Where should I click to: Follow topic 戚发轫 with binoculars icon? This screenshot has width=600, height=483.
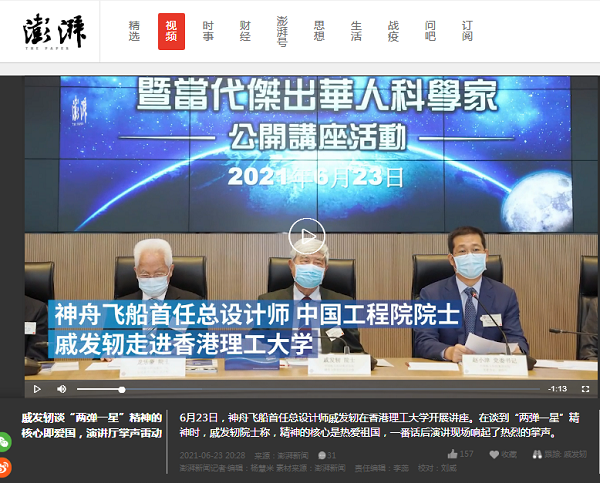click(x=559, y=454)
